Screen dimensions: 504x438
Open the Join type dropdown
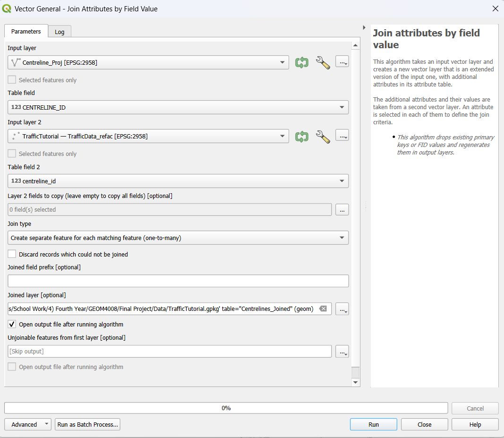coord(178,238)
